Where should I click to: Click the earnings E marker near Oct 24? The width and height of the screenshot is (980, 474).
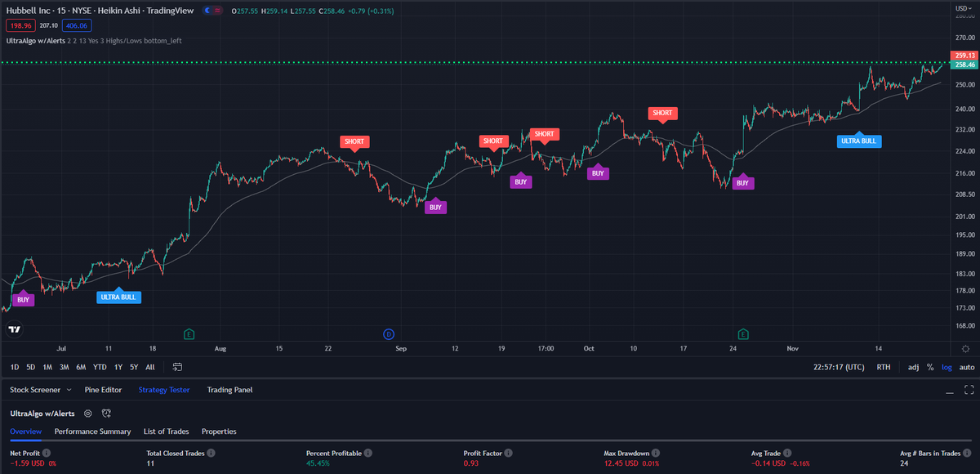click(x=743, y=333)
